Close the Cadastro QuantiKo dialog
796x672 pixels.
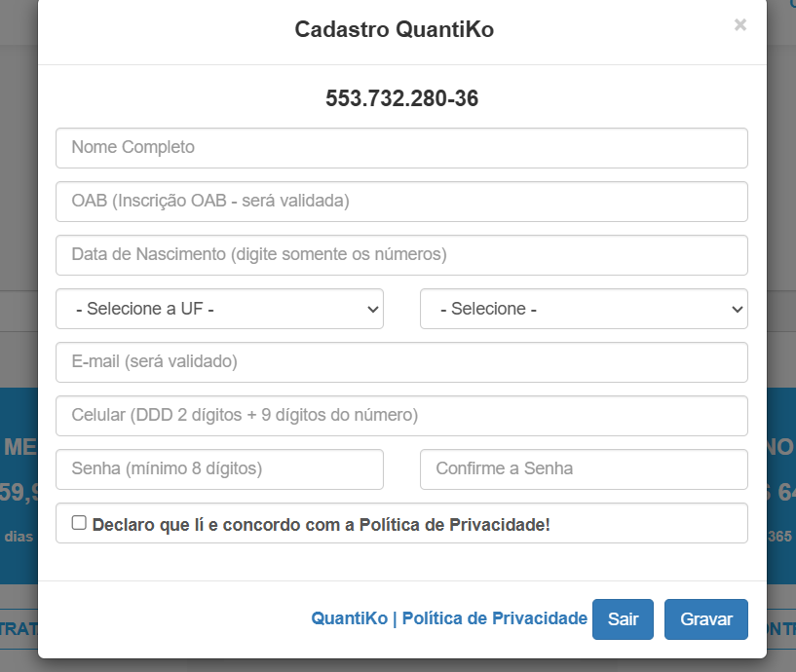[x=740, y=25]
